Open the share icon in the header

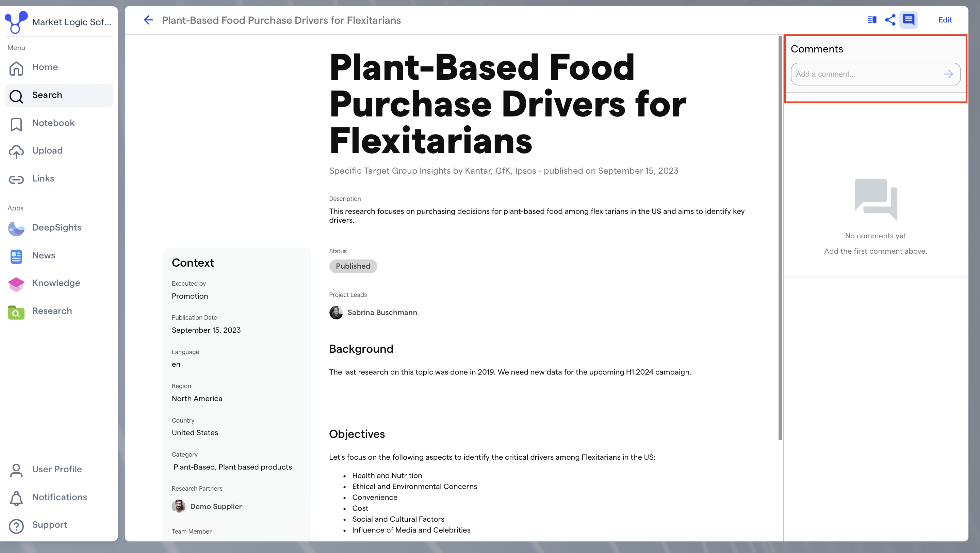[x=890, y=20]
